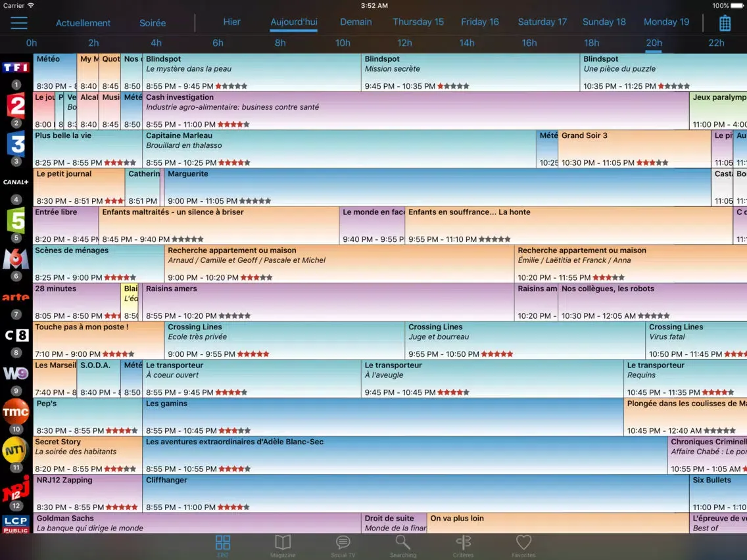Viewport: 747px width, 560px height.
Task: Select the Canal+ channel logo
Action: (16, 182)
